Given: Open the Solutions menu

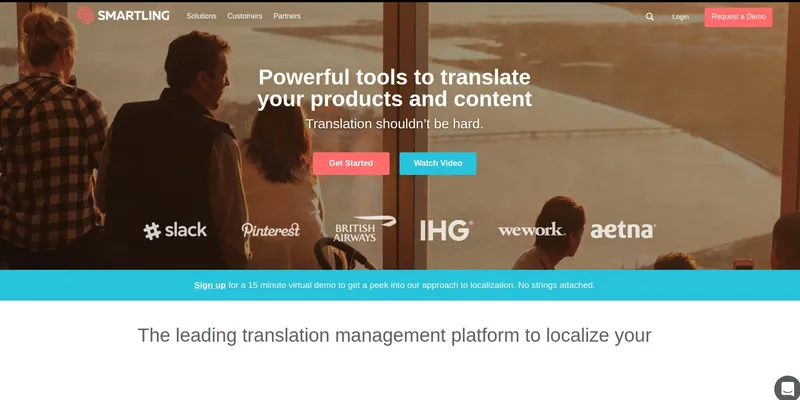Looking at the screenshot, I should tap(202, 16).
